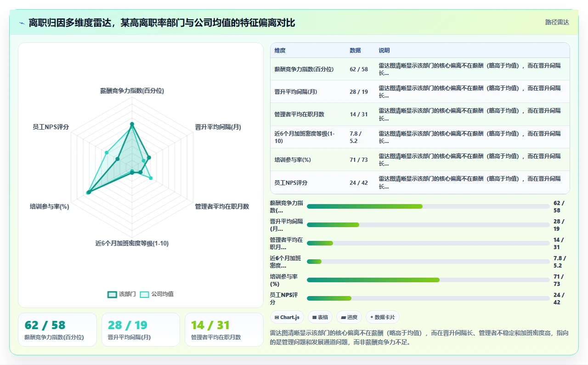Image resolution: width=588 pixels, height=365 pixels.
Task: Click the 员工NPS评分 progress bar
Action: click(428, 298)
